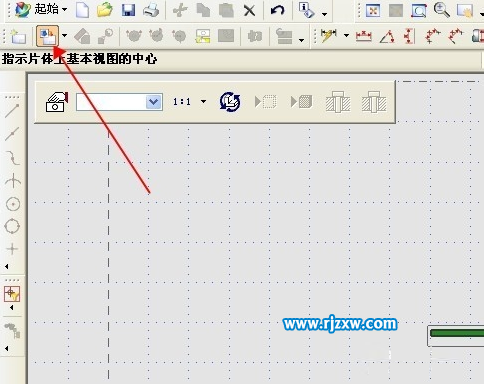Expand the arrow beside the Base View icon
Image resolution: width=484 pixels, height=384 pixels.
64,35
